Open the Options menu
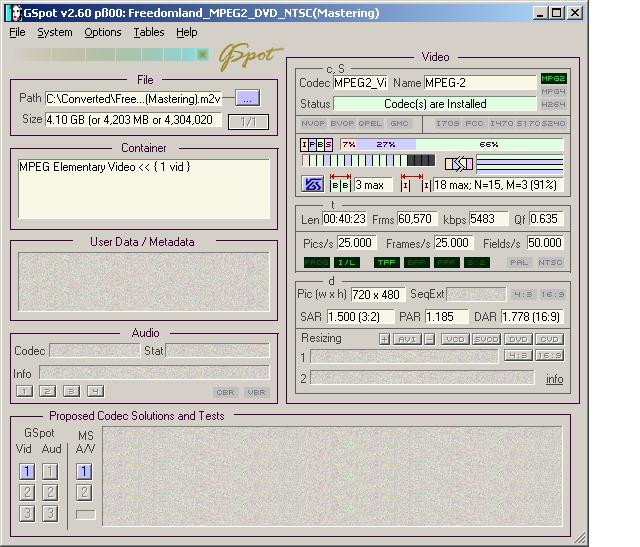This screenshot has width=640, height=547. [102, 32]
